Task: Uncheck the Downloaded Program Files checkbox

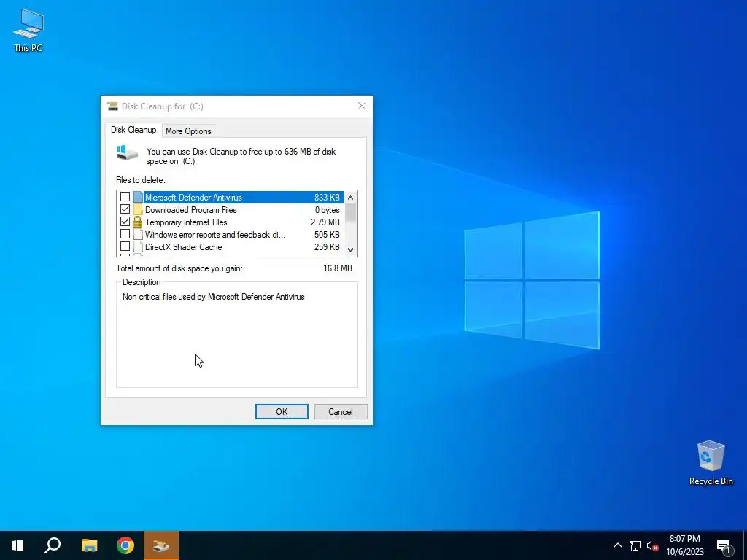Action: tap(125, 209)
